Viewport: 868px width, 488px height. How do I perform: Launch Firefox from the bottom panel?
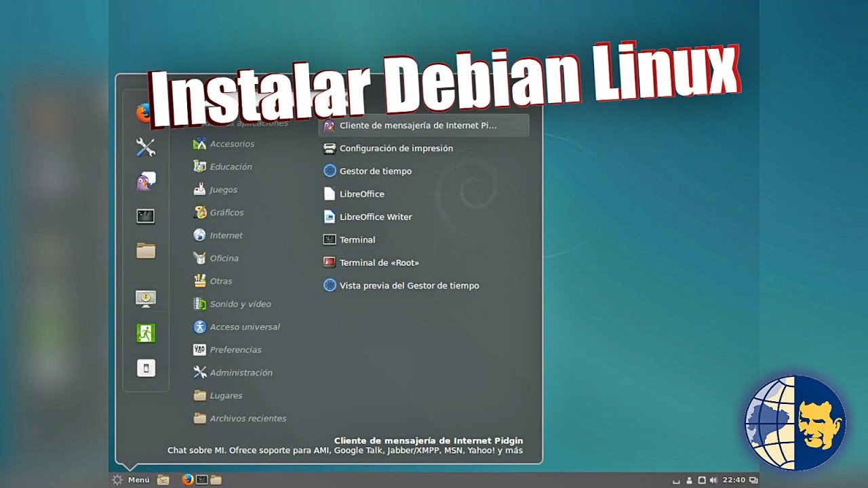click(188, 480)
